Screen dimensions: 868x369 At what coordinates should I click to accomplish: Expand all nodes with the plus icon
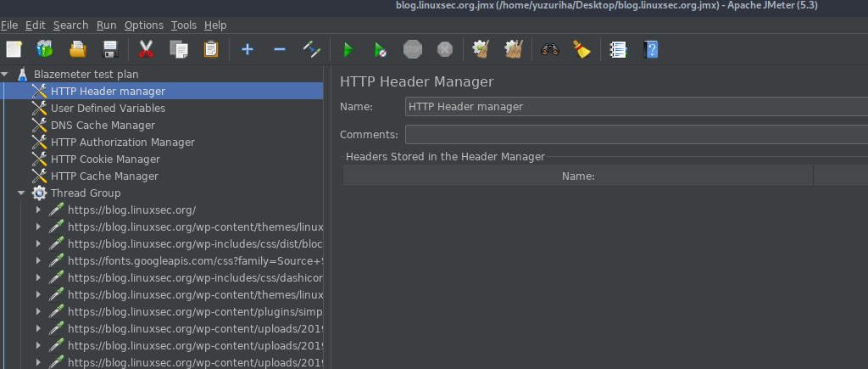click(247, 49)
